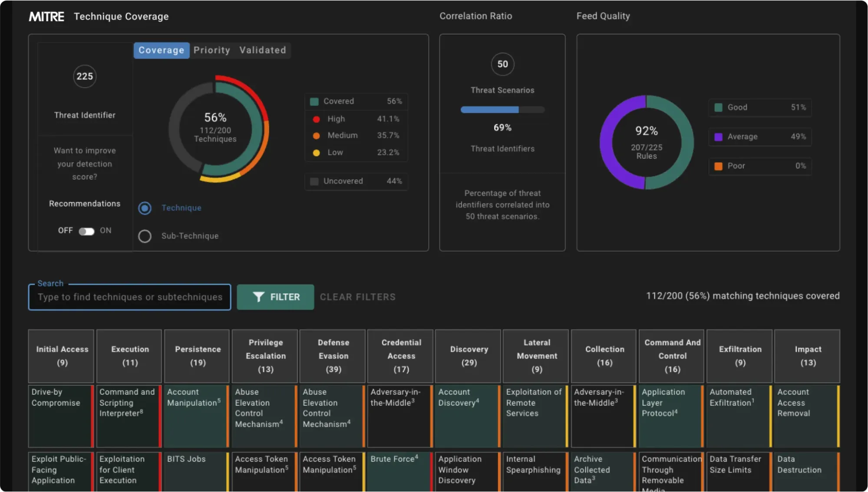The width and height of the screenshot is (868, 492).
Task: Click '112/200 (56%) matching techniques covered' text
Action: pyautogui.click(x=743, y=296)
